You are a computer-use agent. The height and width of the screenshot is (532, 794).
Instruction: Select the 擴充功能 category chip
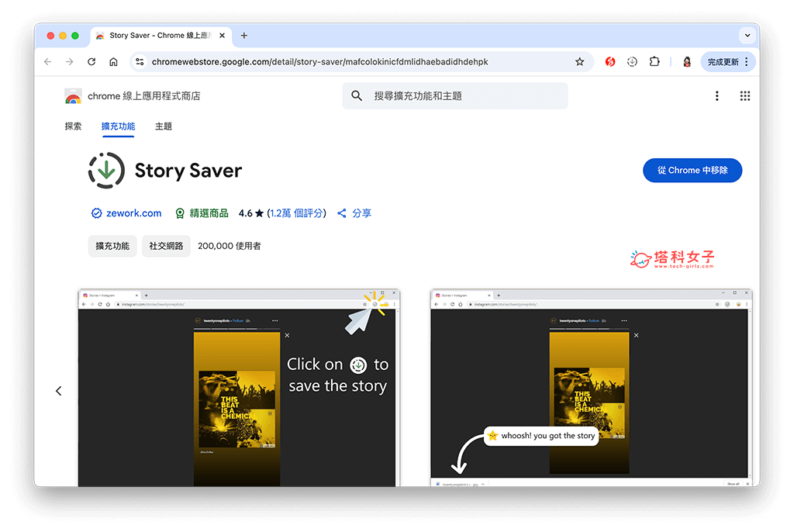click(x=112, y=246)
